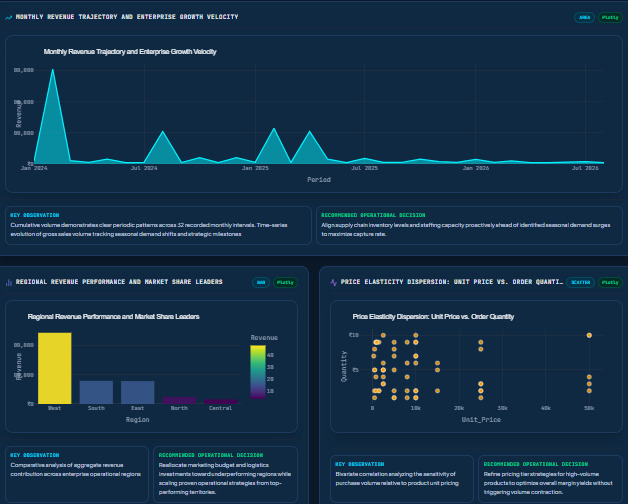The image size is (628, 504).
Task: Click the 'North' axis label
Action: coord(179,408)
